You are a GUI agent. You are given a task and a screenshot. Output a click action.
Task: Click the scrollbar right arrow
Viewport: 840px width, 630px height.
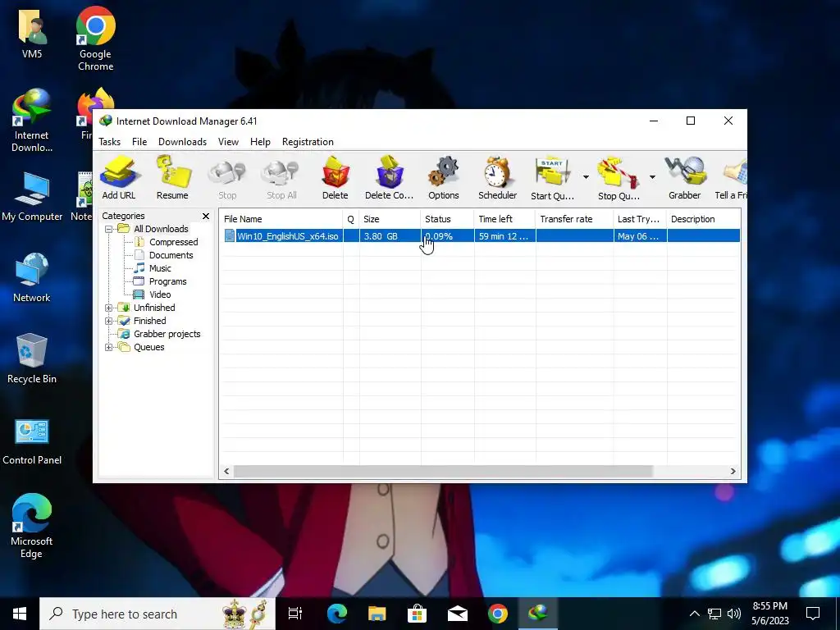[x=733, y=472]
